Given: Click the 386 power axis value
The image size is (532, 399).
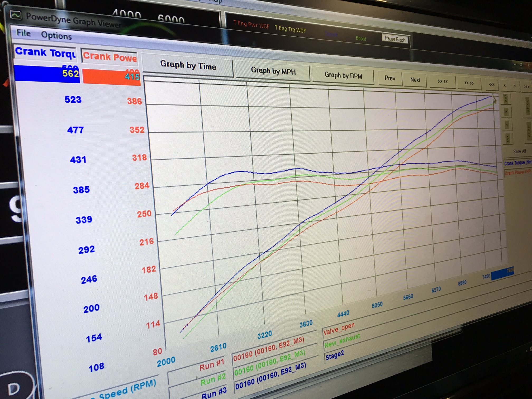Looking at the screenshot, I should coord(135,101).
